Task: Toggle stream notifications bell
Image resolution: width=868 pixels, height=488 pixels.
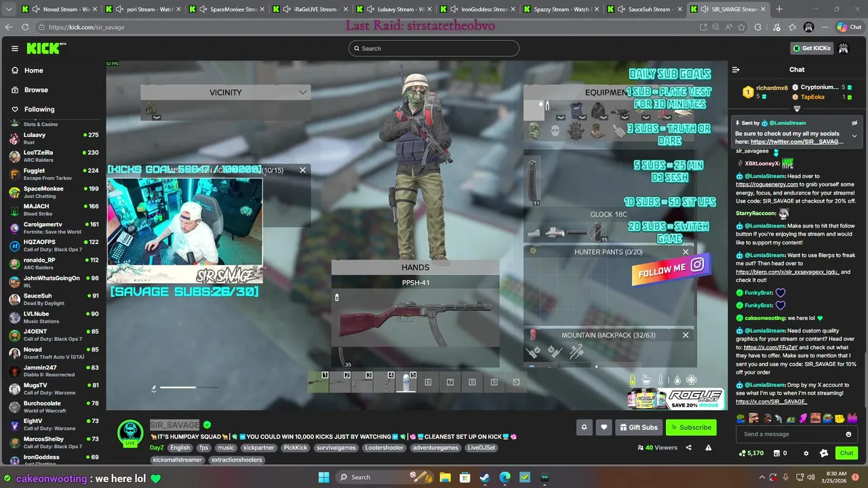Action: point(584,427)
